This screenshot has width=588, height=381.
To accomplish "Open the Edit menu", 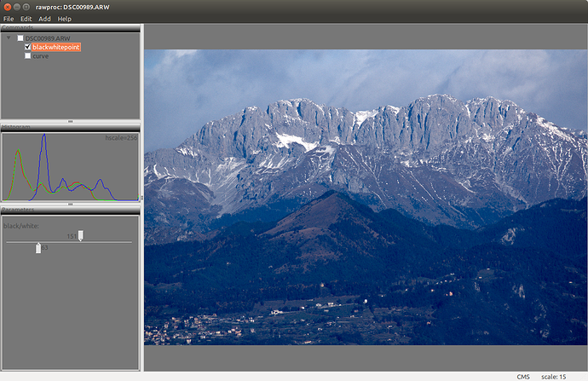I will pyautogui.click(x=26, y=19).
